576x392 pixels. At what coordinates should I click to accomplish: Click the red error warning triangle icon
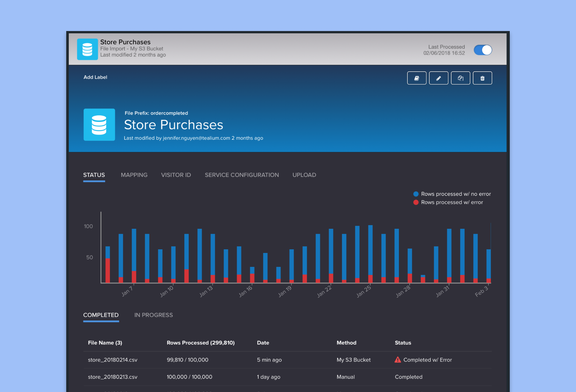pos(397,360)
